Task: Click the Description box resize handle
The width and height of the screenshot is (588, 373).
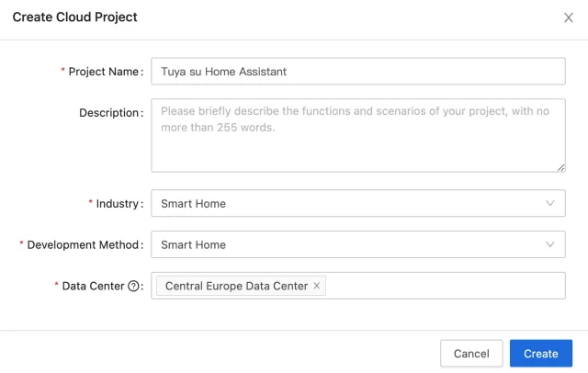Action: click(560, 167)
